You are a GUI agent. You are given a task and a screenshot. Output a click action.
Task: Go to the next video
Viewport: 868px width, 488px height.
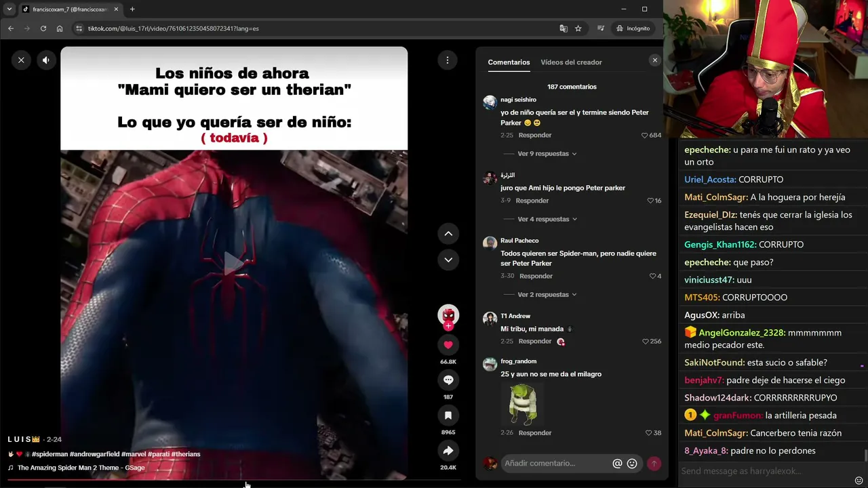click(x=448, y=260)
